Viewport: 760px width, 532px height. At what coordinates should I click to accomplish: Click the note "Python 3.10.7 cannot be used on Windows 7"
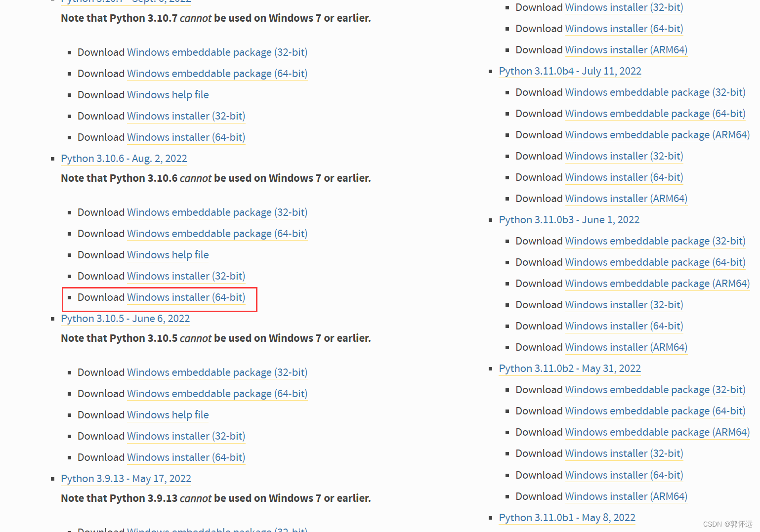[215, 18]
